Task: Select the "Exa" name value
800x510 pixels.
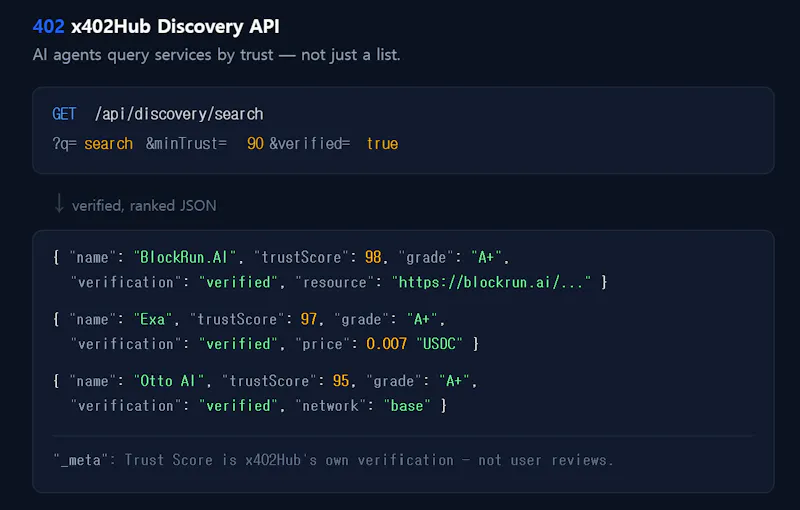Action: tap(153, 319)
